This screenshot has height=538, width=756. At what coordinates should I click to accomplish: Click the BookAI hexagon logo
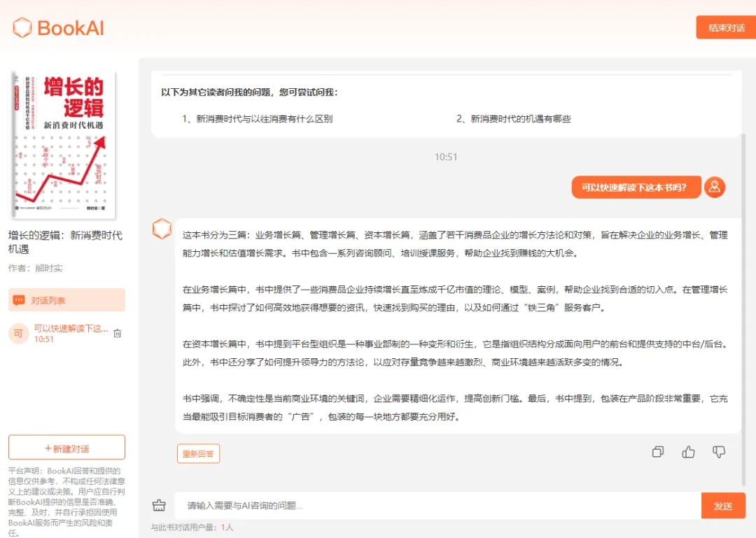22,28
